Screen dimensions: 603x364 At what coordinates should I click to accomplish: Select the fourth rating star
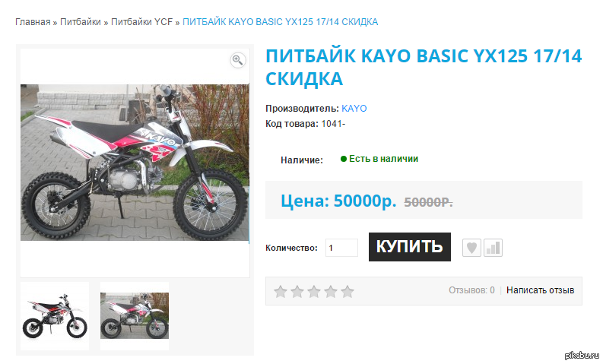click(x=330, y=292)
